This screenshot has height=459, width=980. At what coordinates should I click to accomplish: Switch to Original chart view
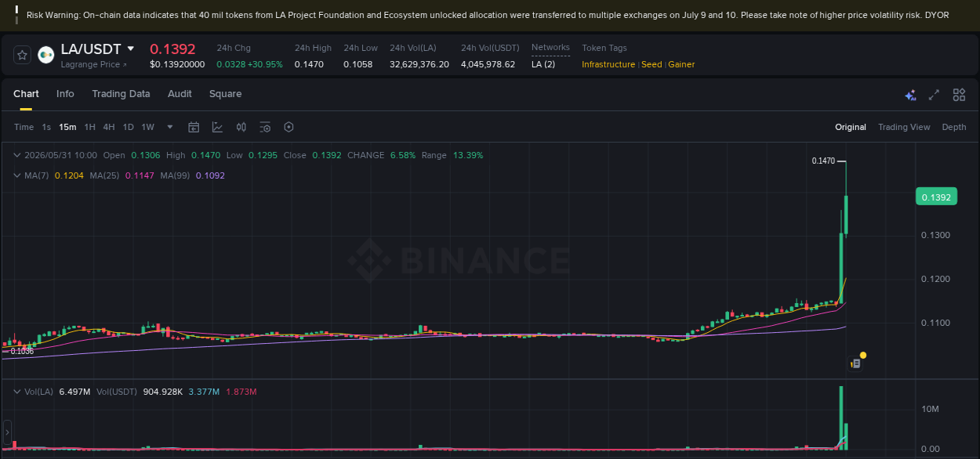[x=851, y=127]
